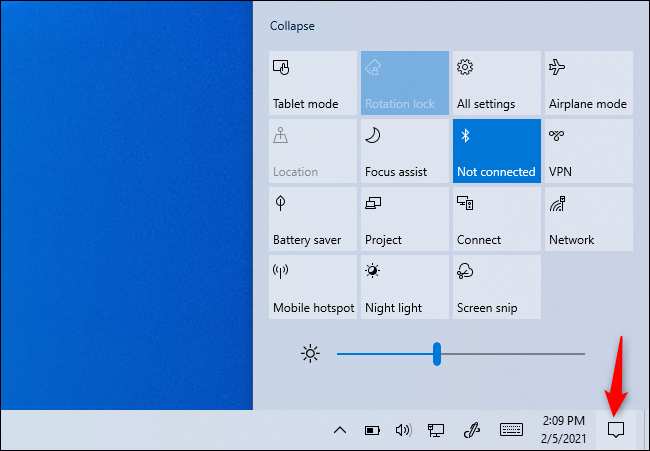Click the network icon in system tray

pos(436,431)
